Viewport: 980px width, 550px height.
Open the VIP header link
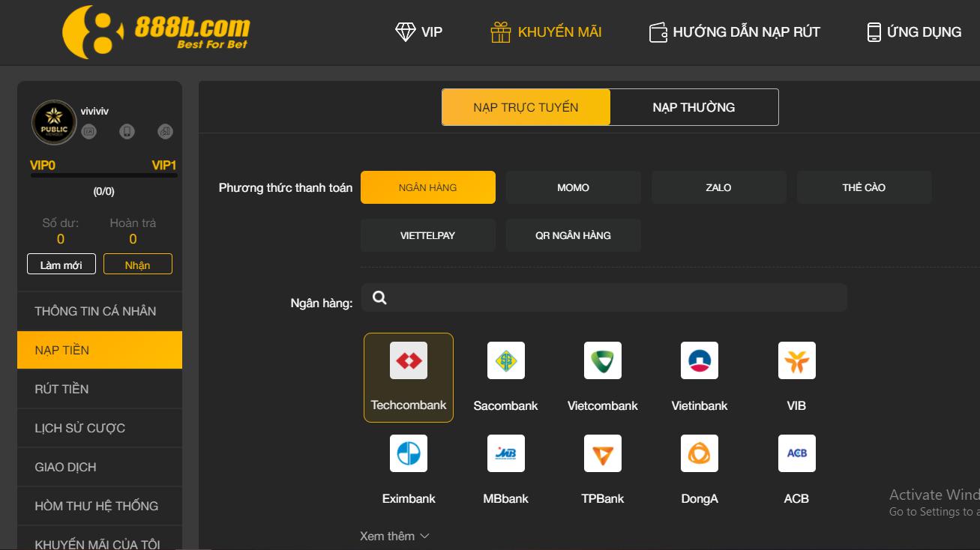419,32
